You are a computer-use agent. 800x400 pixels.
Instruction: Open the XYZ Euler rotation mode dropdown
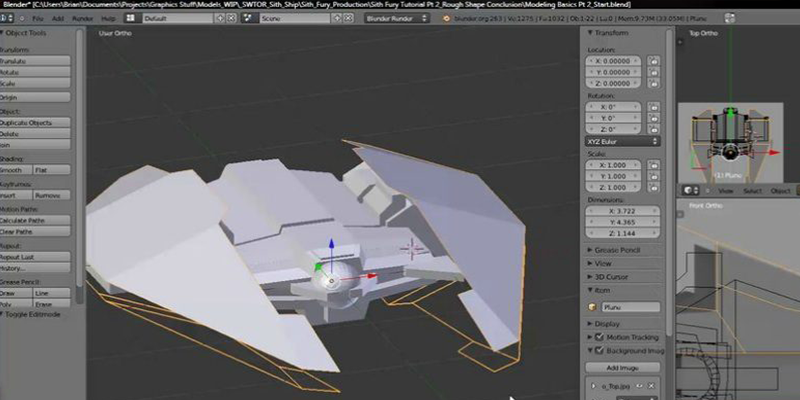click(x=622, y=141)
